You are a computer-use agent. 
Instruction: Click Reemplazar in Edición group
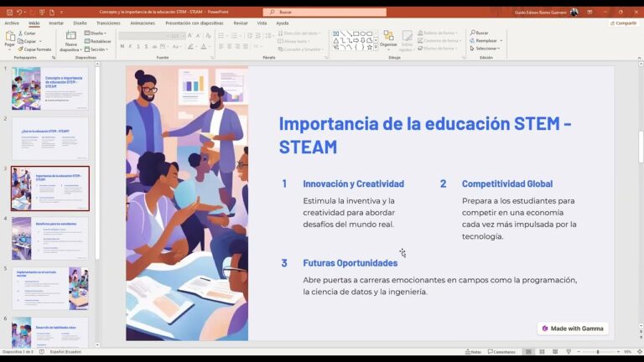(483, 40)
